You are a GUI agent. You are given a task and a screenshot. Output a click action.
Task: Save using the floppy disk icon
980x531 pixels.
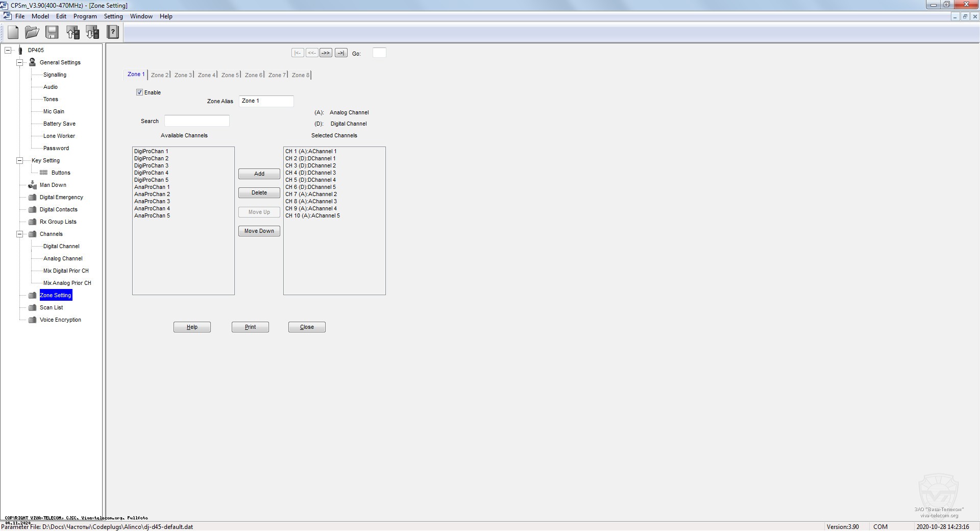click(x=52, y=33)
